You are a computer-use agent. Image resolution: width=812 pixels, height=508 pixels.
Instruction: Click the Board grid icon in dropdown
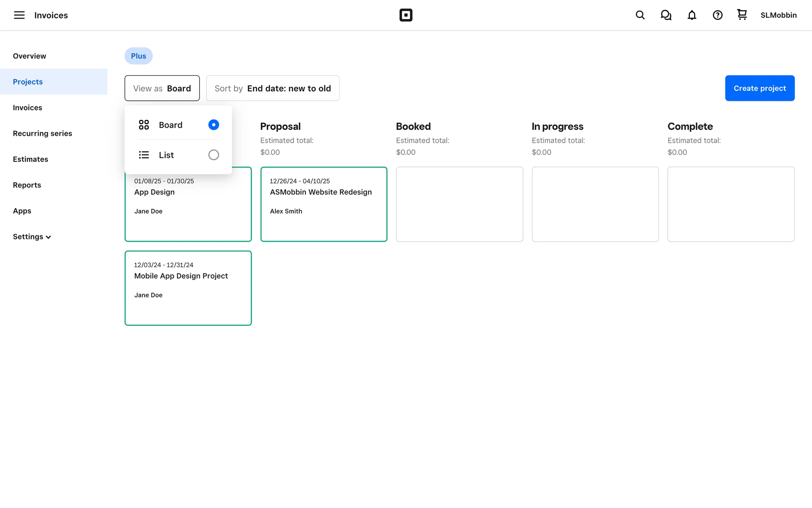(144, 125)
